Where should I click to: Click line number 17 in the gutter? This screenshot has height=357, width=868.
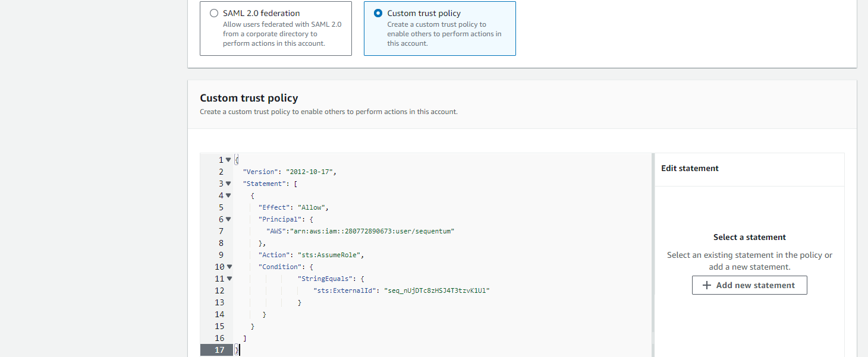click(219, 350)
